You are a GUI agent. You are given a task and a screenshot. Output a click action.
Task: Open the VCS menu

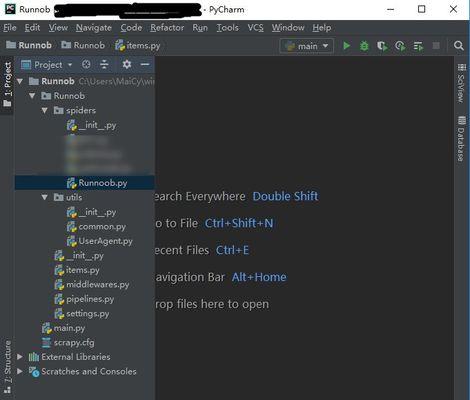(x=255, y=28)
